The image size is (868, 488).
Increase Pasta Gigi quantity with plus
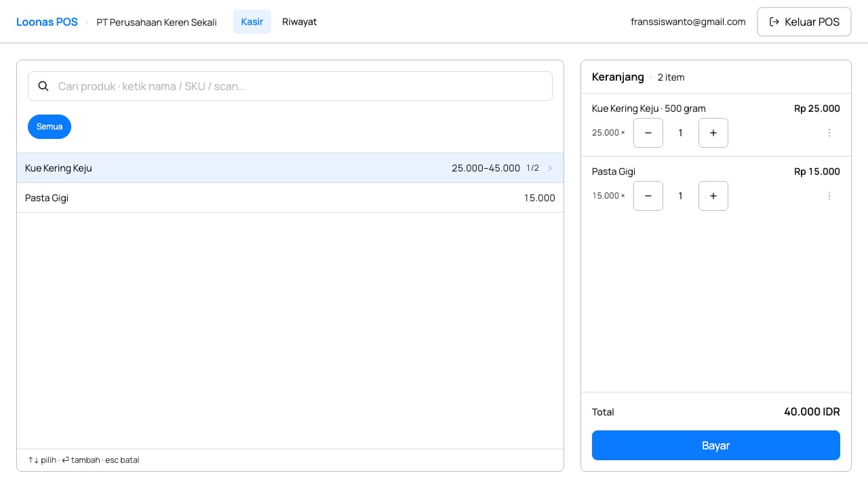(x=713, y=196)
